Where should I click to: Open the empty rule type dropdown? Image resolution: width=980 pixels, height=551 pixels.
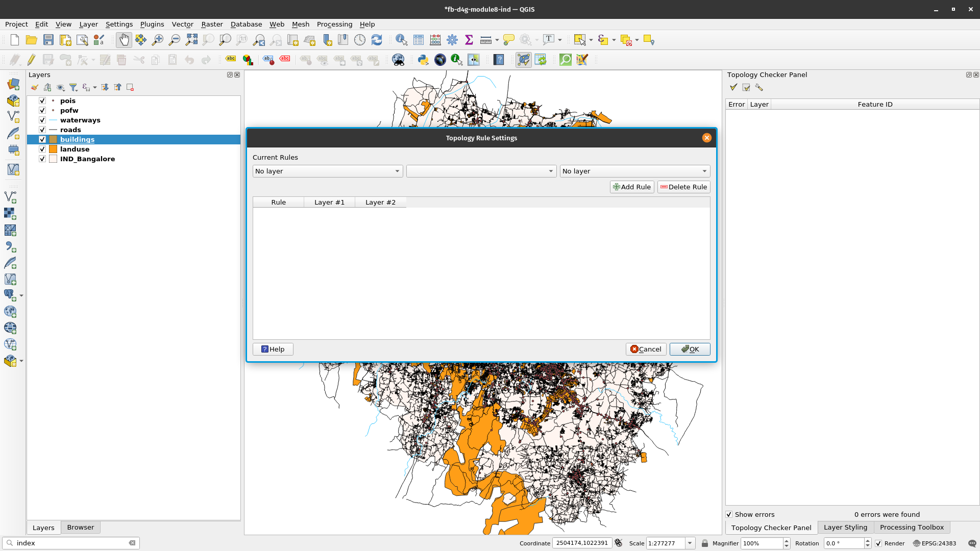(x=481, y=171)
